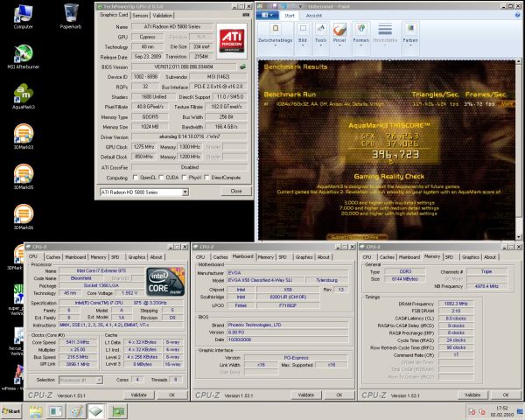525x420 pixels.
Task: Click OK in the left CPU-Z window
Action: (x=172, y=395)
